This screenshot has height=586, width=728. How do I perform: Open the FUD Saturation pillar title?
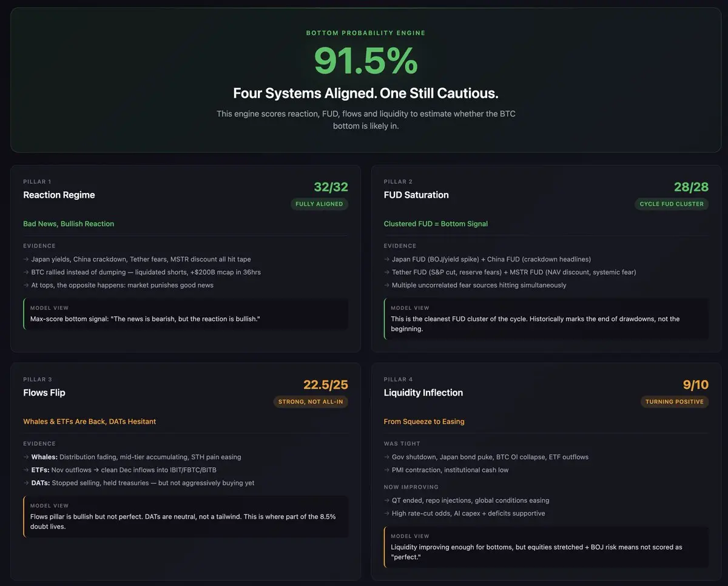tap(416, 195)
